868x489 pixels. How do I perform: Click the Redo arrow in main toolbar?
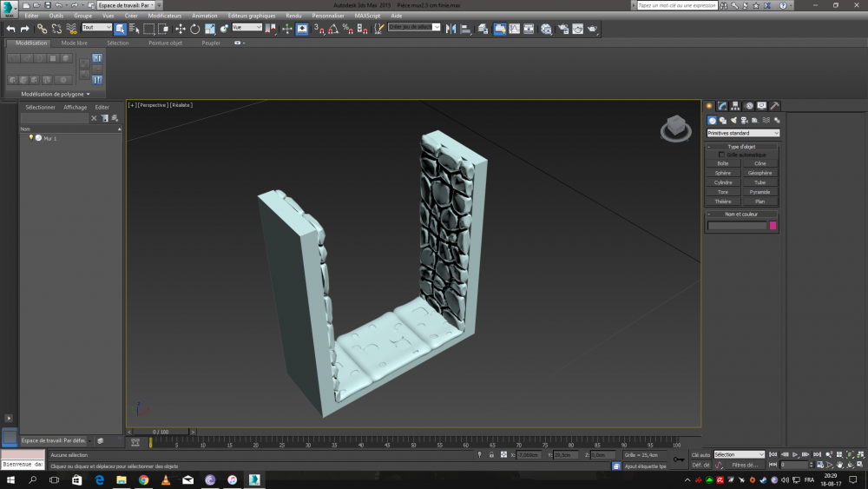coord(25,29)
